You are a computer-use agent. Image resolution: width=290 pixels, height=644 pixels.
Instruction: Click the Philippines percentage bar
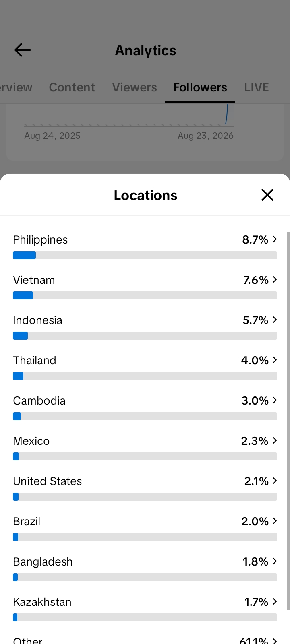145,255
